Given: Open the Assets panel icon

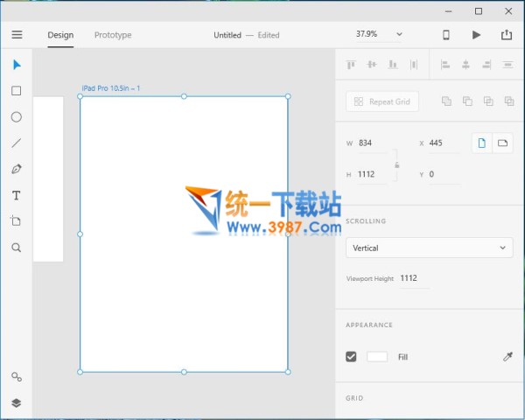Looking at the screenshot, I should pos(16,377).
